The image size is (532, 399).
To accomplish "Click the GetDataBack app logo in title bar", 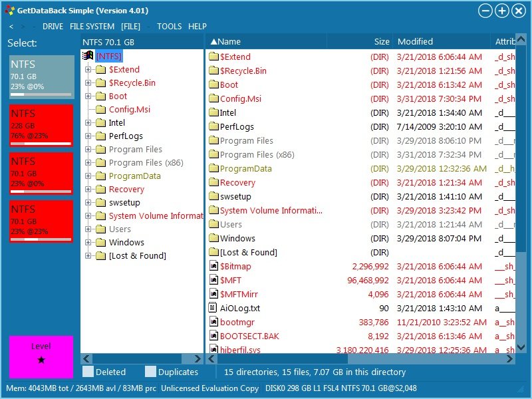I will [x=9, y=10].
